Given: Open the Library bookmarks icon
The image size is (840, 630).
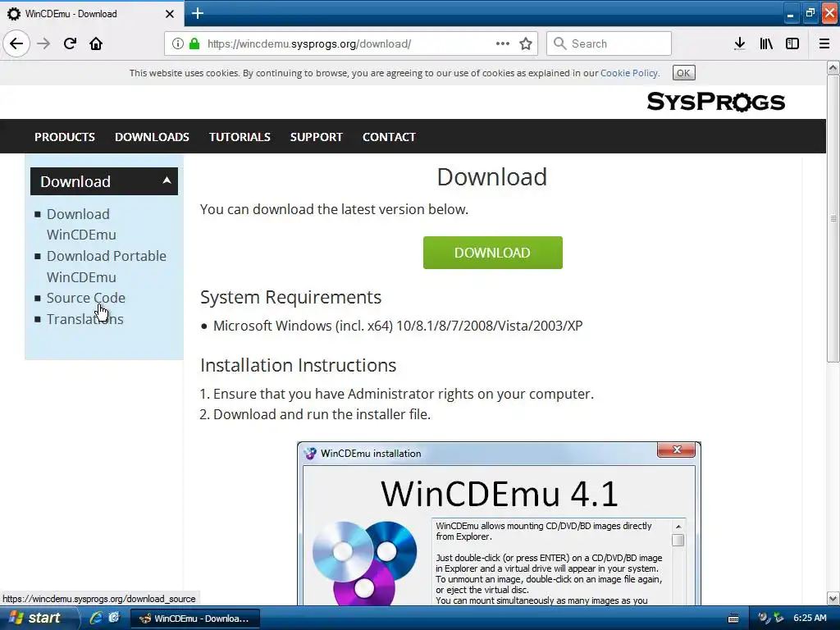Looking at the screenshot, I should [x=766, y=43].
